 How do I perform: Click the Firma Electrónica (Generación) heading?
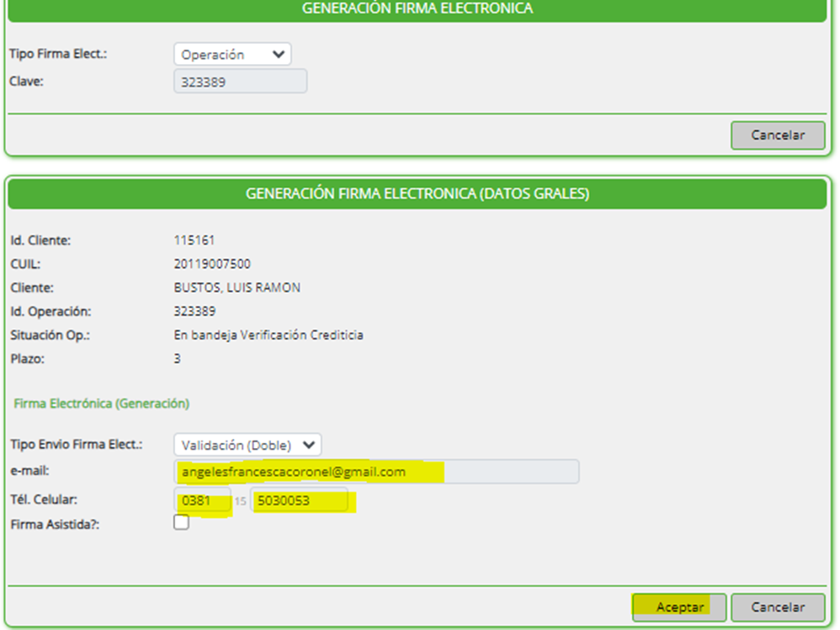coord(101,403)
